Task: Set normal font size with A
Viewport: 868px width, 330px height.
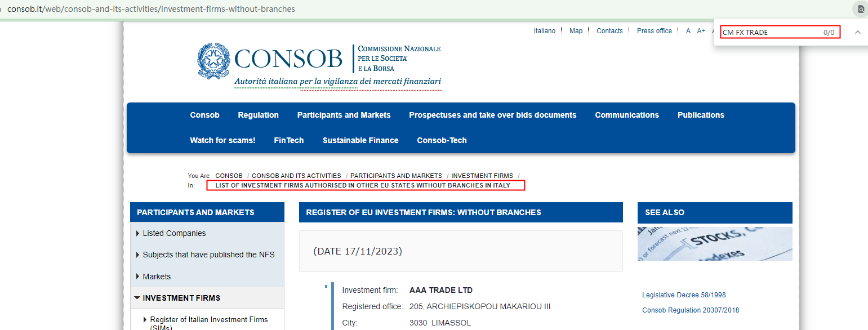Action: (x=688, y=31)
